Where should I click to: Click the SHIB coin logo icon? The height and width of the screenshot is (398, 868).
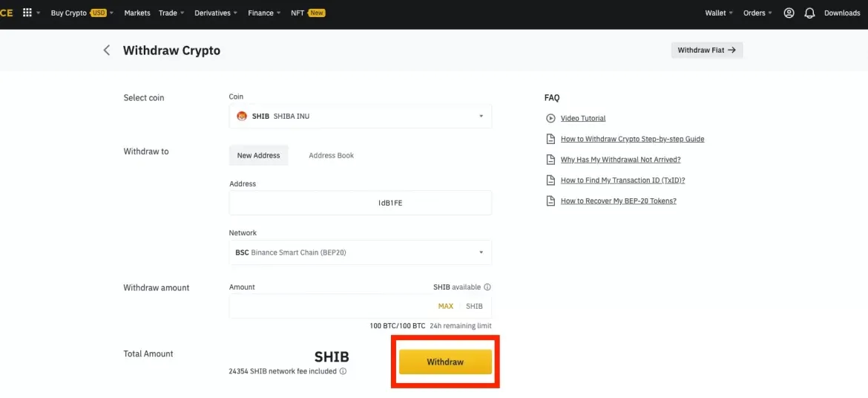click(x=241, y=117)
